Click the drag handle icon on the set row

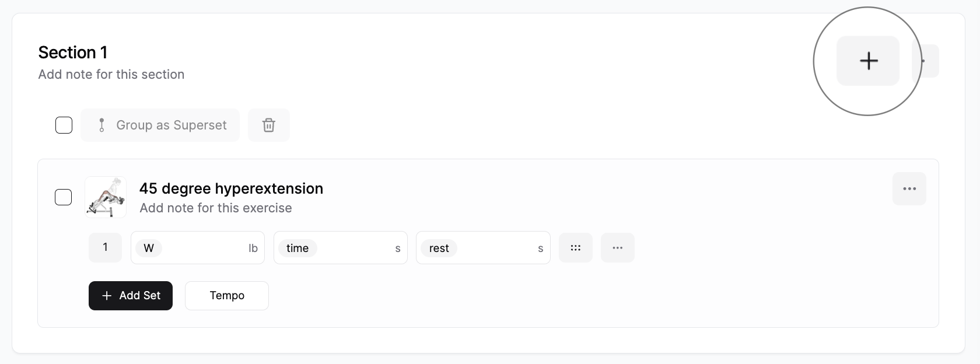click(575, 247)
